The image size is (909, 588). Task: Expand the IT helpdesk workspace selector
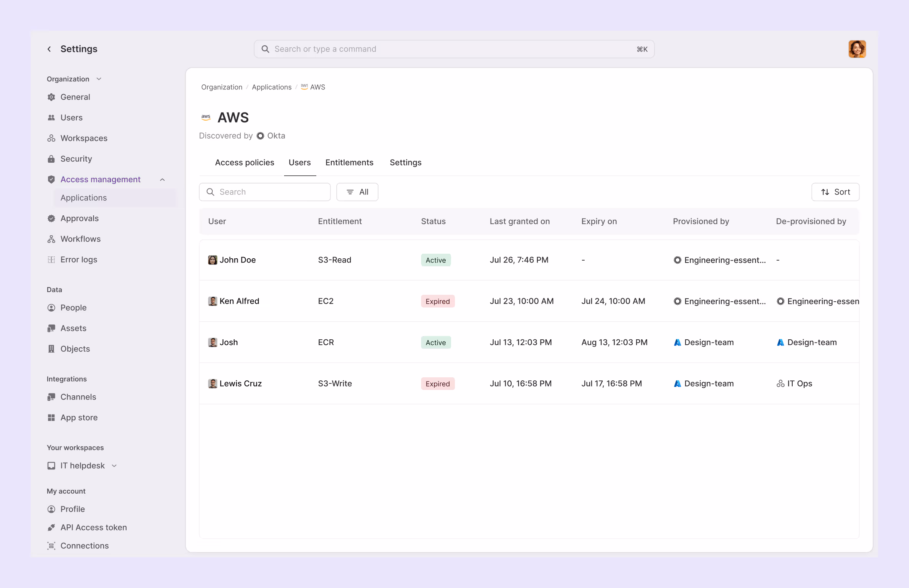coord(114,466)
